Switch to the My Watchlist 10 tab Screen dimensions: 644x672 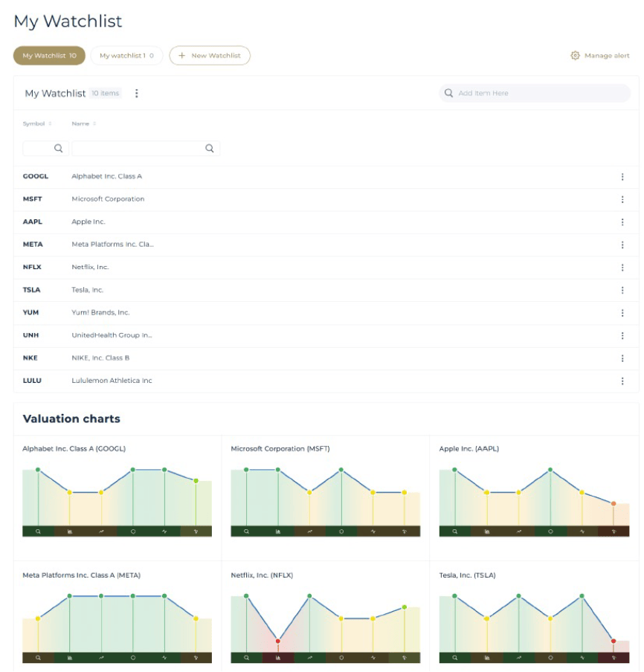[49, 56]
